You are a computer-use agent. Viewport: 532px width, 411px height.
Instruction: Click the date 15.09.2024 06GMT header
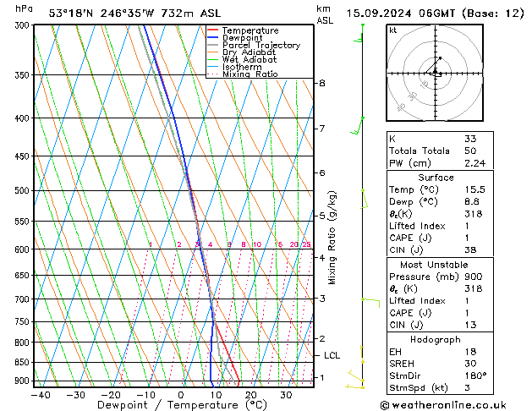(x=401, y=14)
